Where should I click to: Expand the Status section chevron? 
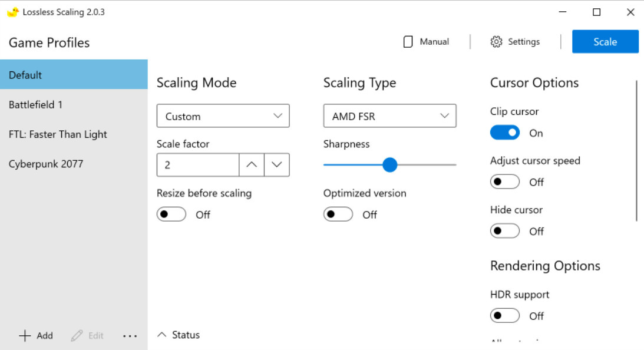(162, 335)
